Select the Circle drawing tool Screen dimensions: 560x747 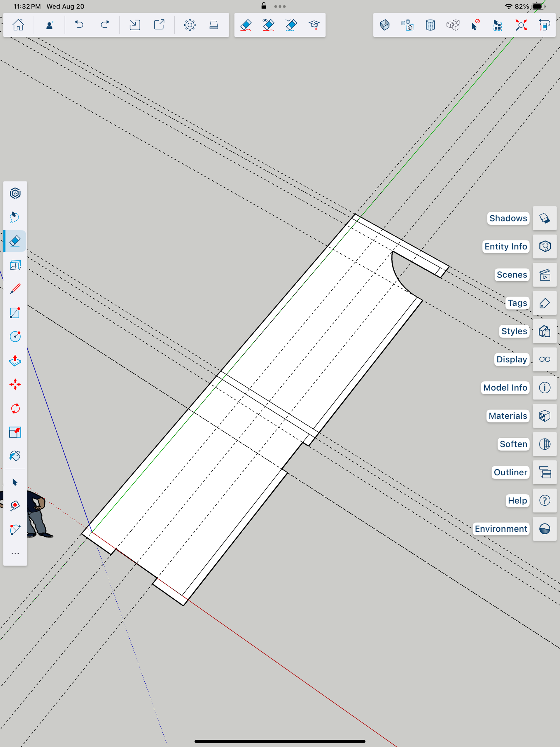tap(15, 336)
